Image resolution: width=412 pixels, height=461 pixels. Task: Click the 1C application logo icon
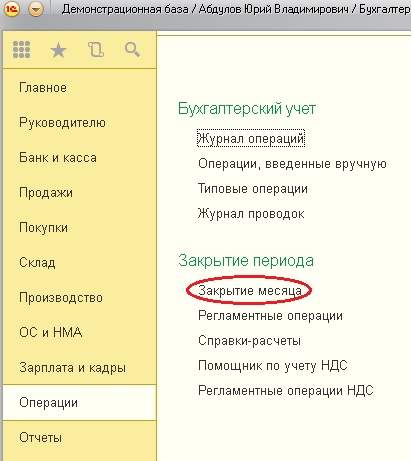tap(11, 9)
